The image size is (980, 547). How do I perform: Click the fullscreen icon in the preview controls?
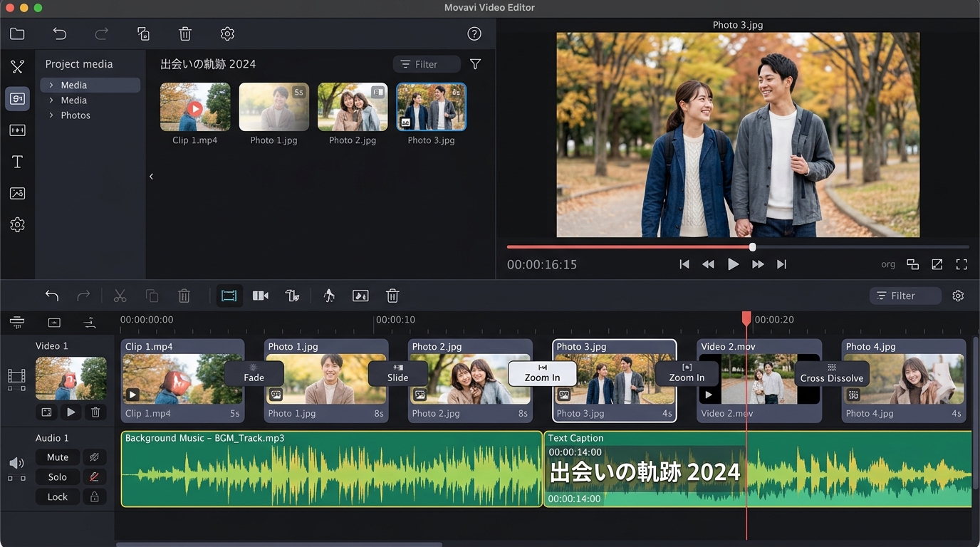[961, 264]
